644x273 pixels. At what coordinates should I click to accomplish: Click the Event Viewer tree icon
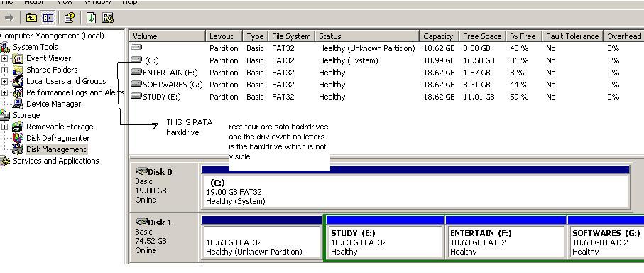pyautogui.click(x=18, y=58)
